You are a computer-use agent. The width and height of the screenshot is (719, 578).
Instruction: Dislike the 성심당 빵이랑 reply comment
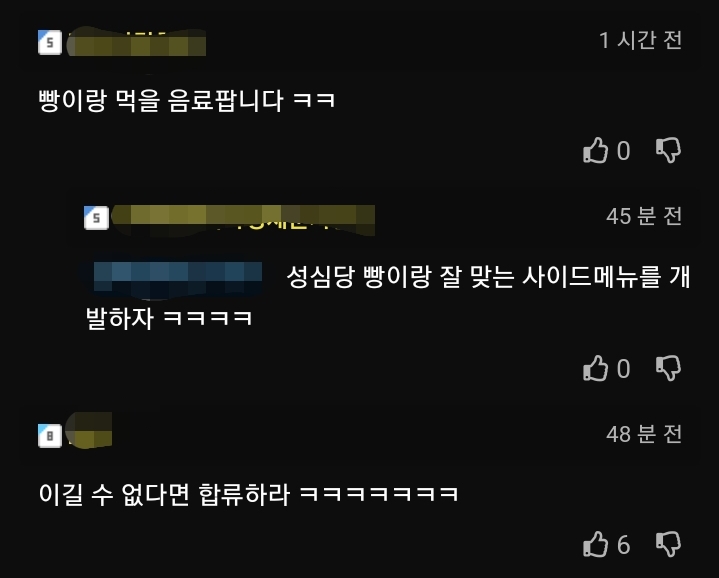(669, 368)
